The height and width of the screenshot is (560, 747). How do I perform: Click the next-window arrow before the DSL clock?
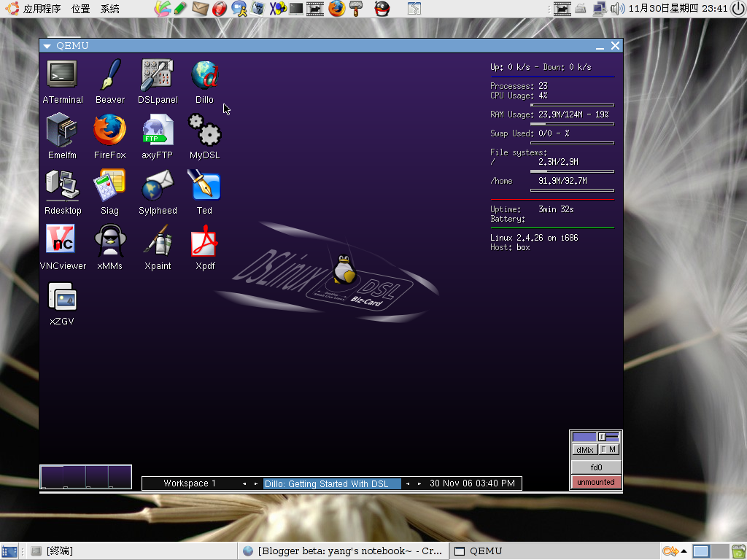[419, 484]
